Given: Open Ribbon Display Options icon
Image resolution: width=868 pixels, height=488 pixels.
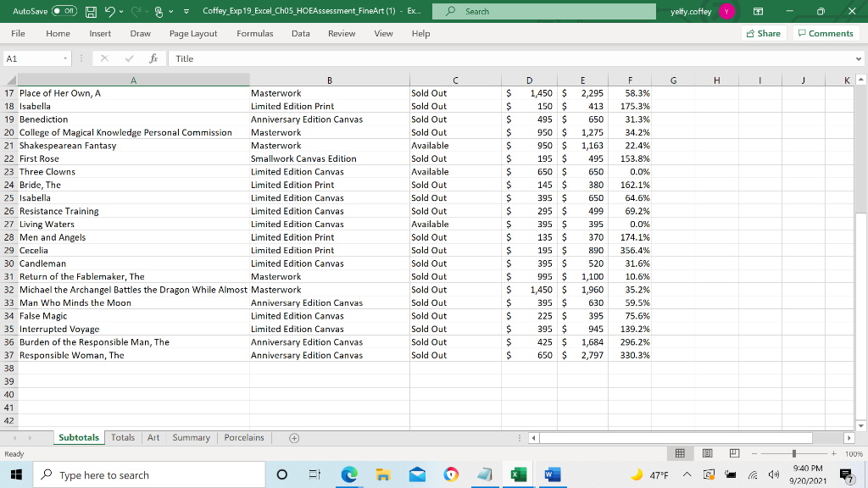Looking at the screenshot, I should [757, 11].
